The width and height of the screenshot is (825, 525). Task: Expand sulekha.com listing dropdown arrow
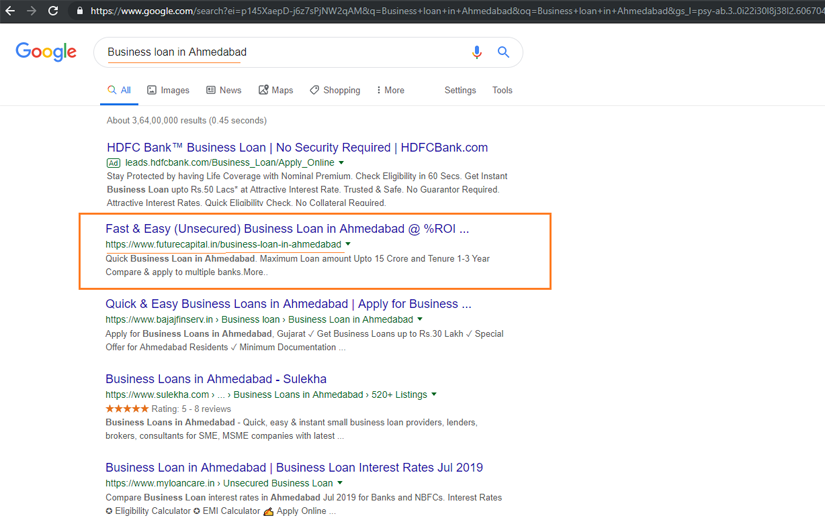click(x=434, y=394)
